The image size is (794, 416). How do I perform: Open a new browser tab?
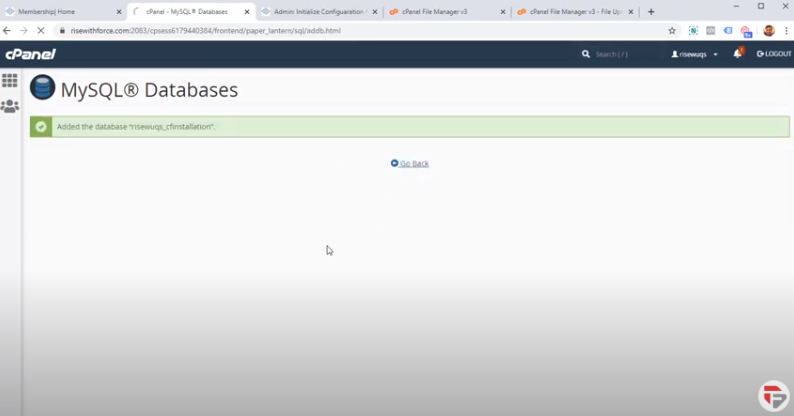click(x=651, y=12)
